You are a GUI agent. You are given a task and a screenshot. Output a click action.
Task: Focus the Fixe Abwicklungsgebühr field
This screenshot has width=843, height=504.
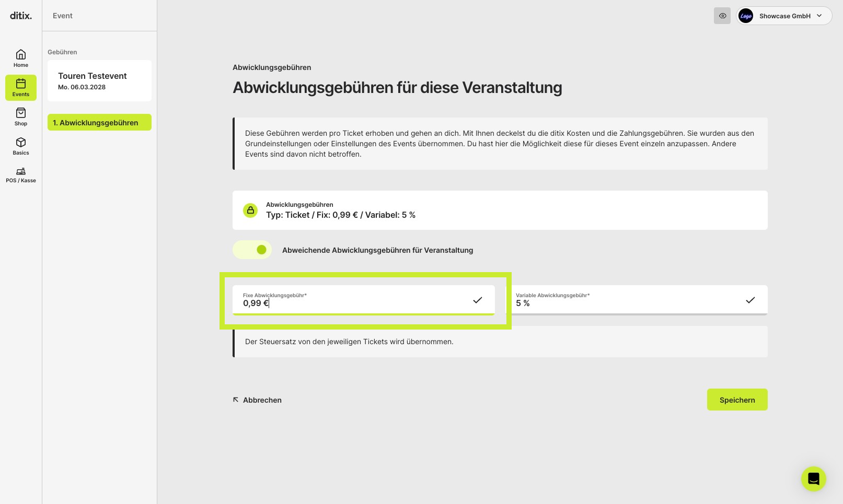[364, 300]
